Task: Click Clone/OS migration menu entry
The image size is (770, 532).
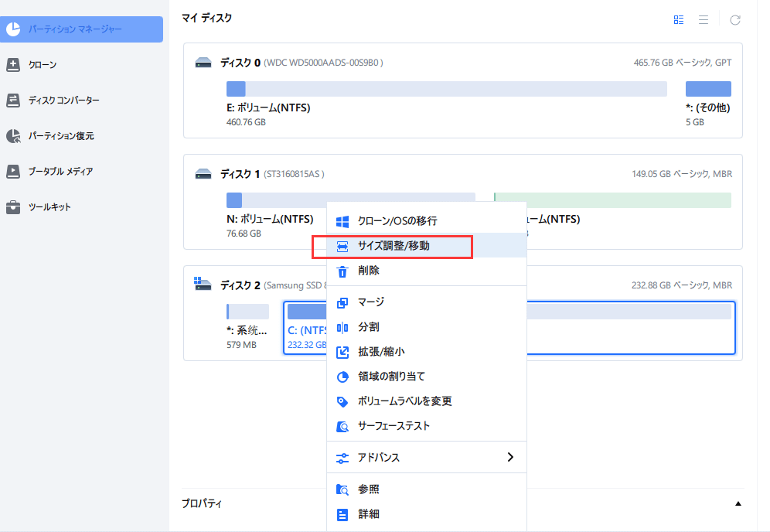Action: coord(397,221)
